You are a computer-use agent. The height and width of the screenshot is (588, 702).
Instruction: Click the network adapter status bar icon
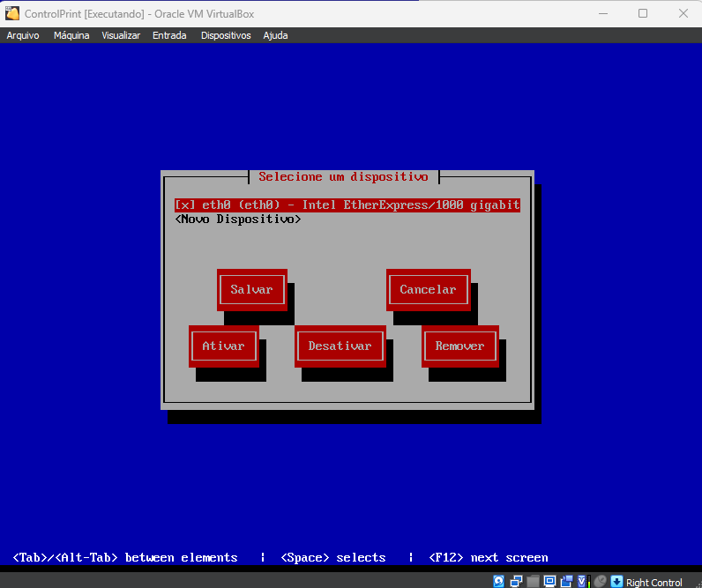(x=516, y=582)
